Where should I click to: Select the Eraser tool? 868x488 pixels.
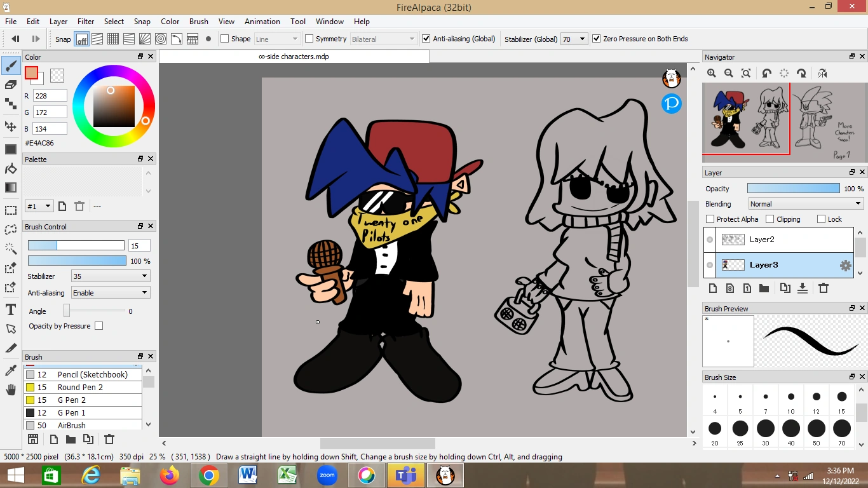(x=10, y=83)
